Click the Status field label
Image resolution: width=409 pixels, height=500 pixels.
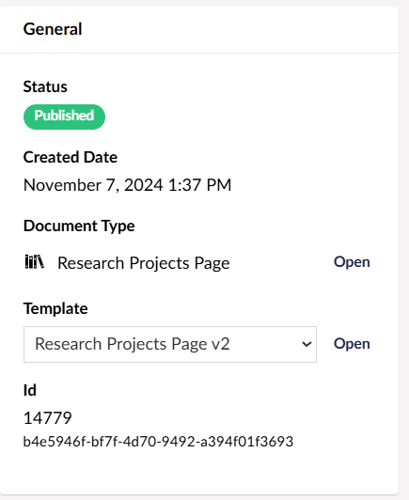[45, 87]
